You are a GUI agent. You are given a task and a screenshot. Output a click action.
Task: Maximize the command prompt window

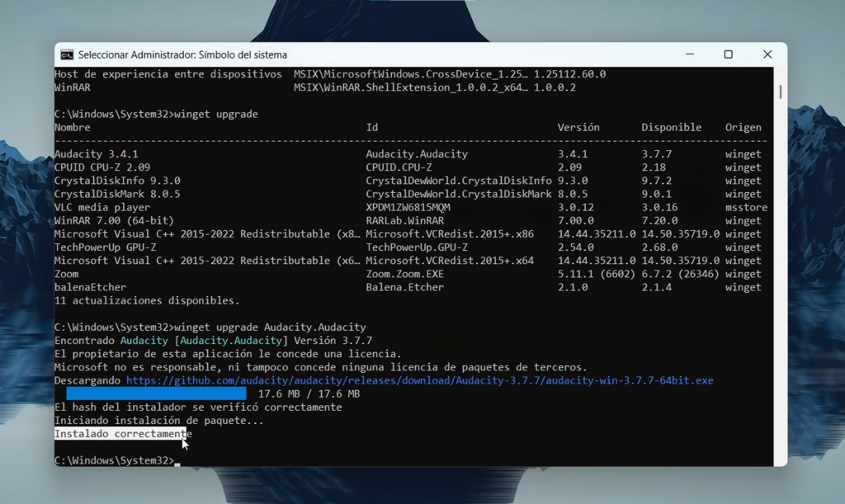(728, 54)
